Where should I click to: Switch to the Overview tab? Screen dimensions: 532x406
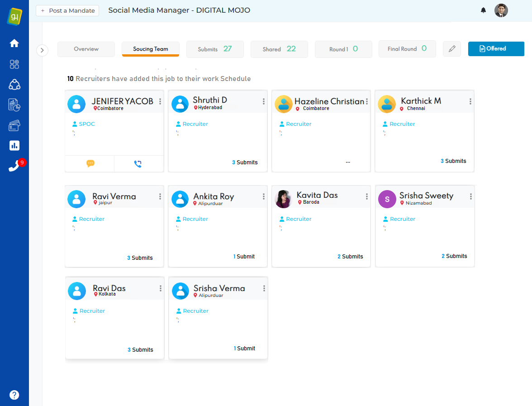click(x=86, y=49)
